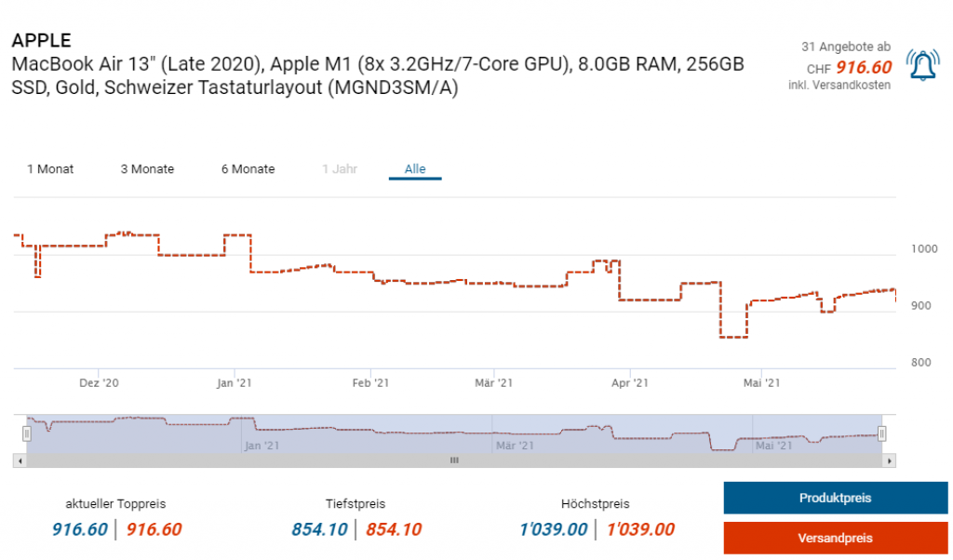Viewport: 953px width, 560px height.
Task: Open the CHF 916.60 offer price
Action: click(863, 67)
